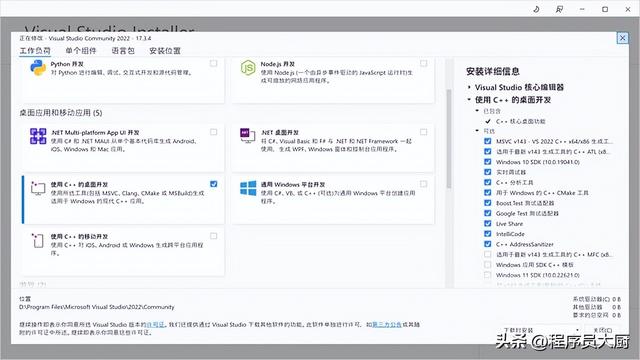Minimize the Visual Studio Installer window
Viewport: 640px width, 360px height.
[582, 9]
